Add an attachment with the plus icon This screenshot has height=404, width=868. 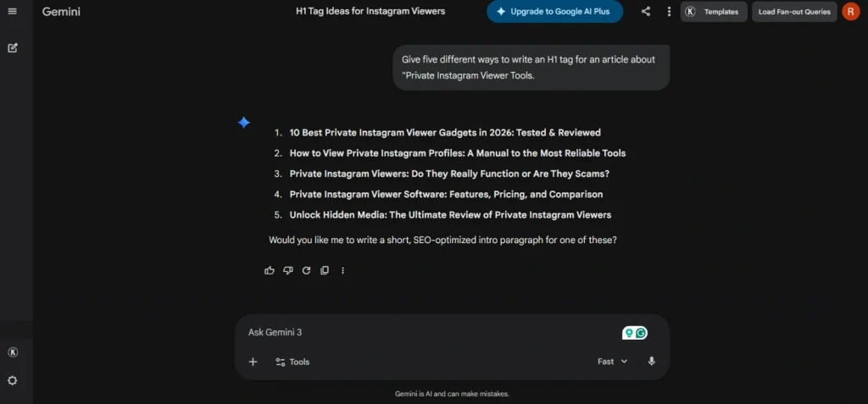pos(253,362)
